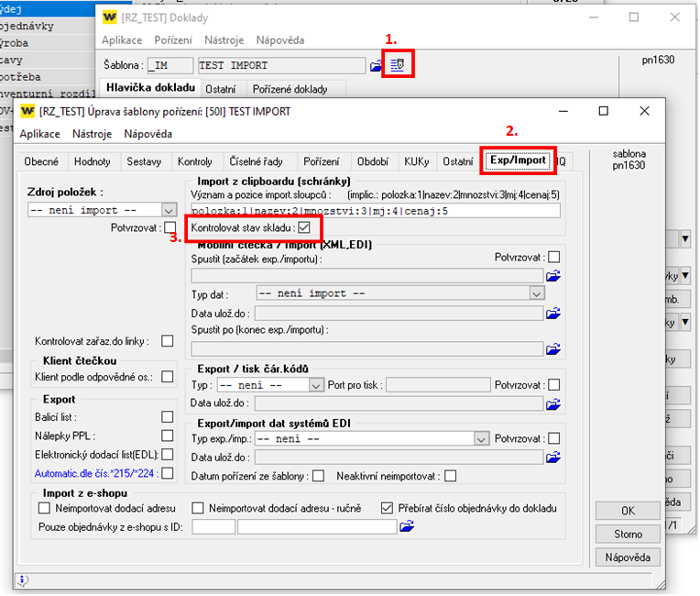Check Automatic.dle čís.*215/*224
The width and height of the screenshot is (700, 596).
[x=168, y=473]
